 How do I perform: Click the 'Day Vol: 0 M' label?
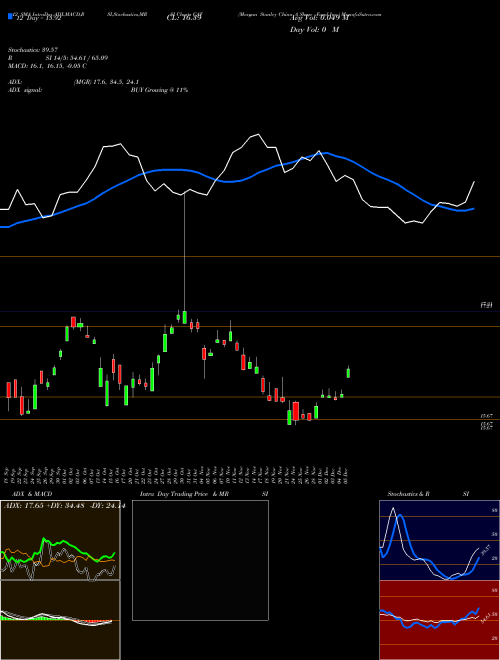[314, 30]
